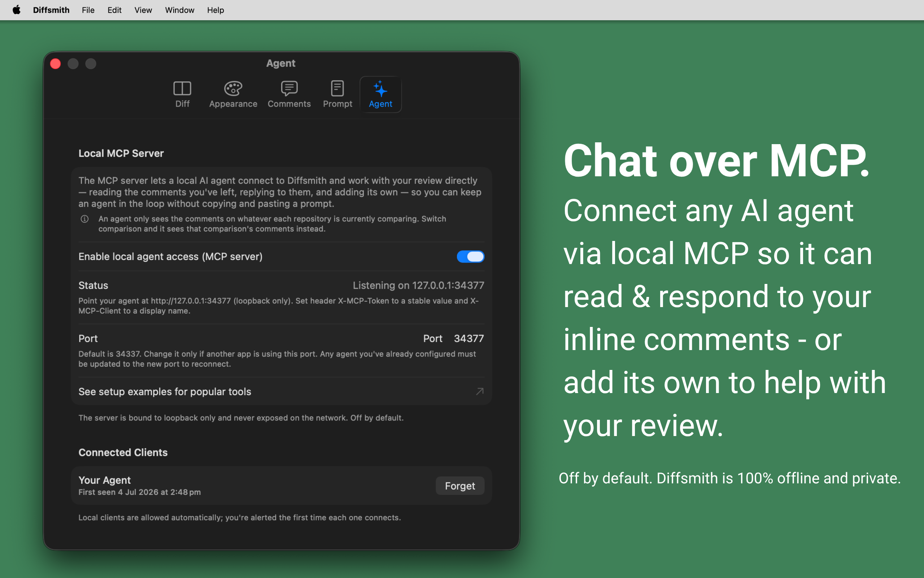The height and width of the screenshot is (578, 924).
Task: Select the Agent tab
Action: pos(381,94)
